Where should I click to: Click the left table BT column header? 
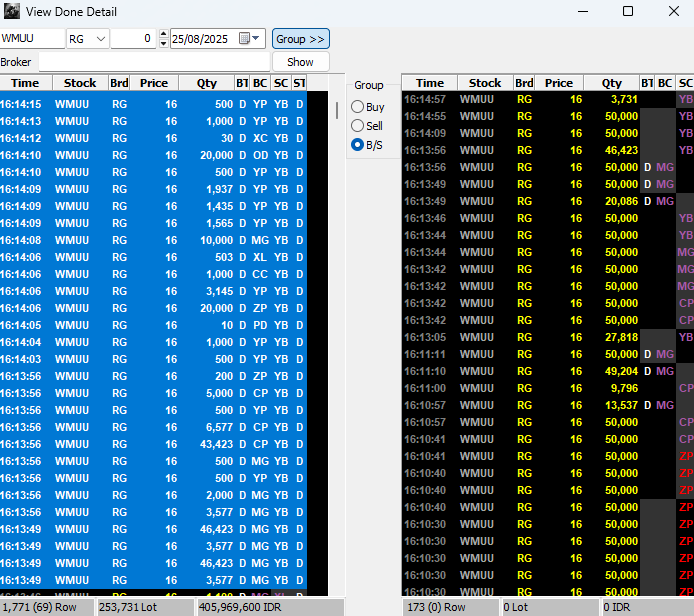[242, 83]
